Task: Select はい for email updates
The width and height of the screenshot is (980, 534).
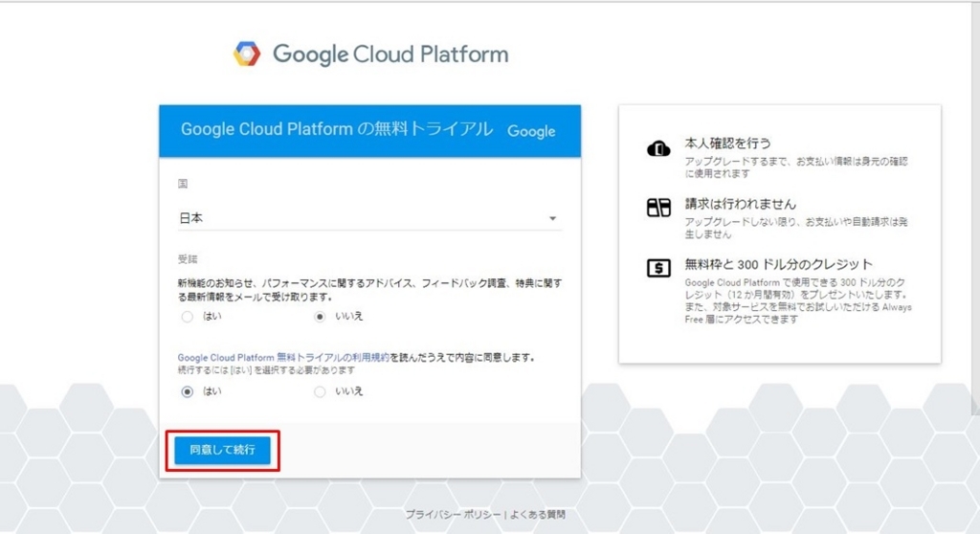Action: pyautogui.click(x=187, y=317)
